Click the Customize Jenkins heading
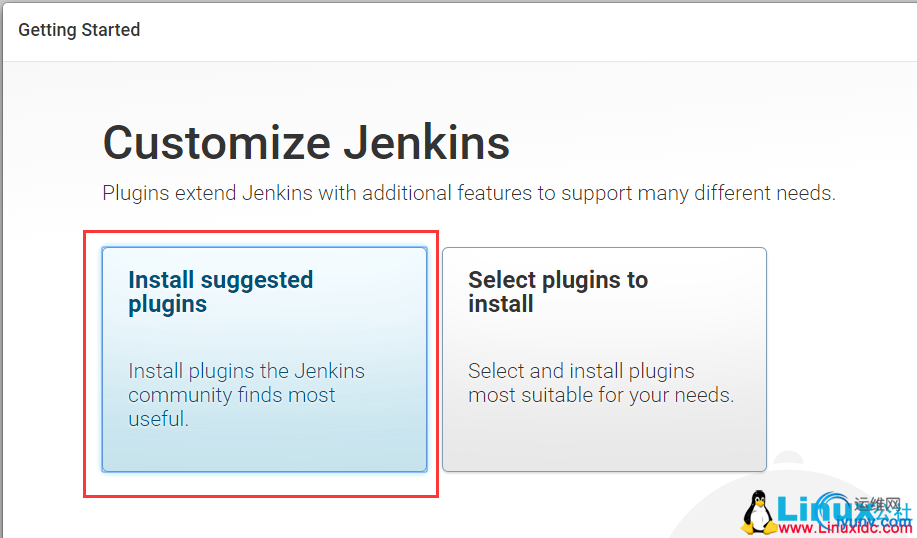Image resolution: width=917 pixels, height=538 pixels. (306, 143)
